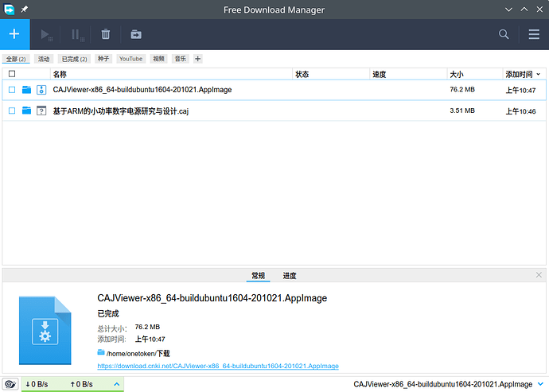Click the download speed 0 B/s indicator

tap(37, 384)
